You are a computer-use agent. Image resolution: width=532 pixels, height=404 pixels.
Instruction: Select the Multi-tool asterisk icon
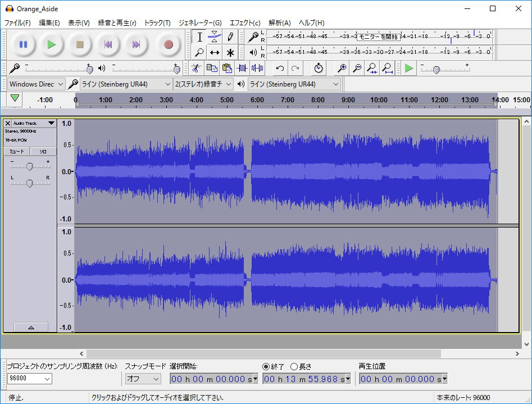[230, 53]
